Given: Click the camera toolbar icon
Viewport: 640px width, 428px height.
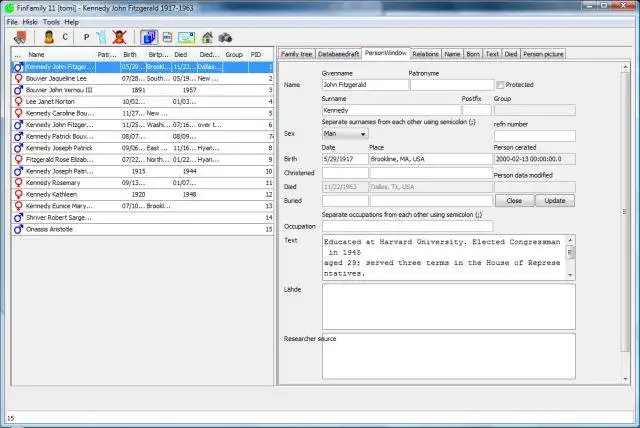Looking at the screenshot, I should click(225, 37).
